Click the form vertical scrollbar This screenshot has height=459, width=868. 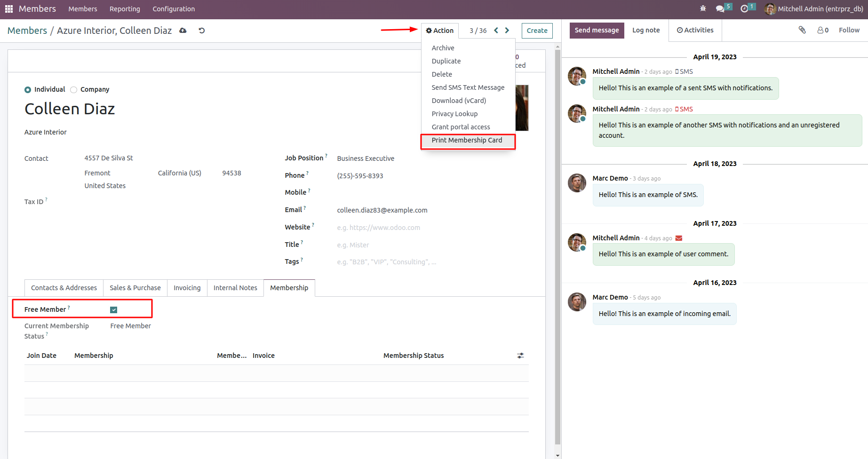[x=558, y=247]
